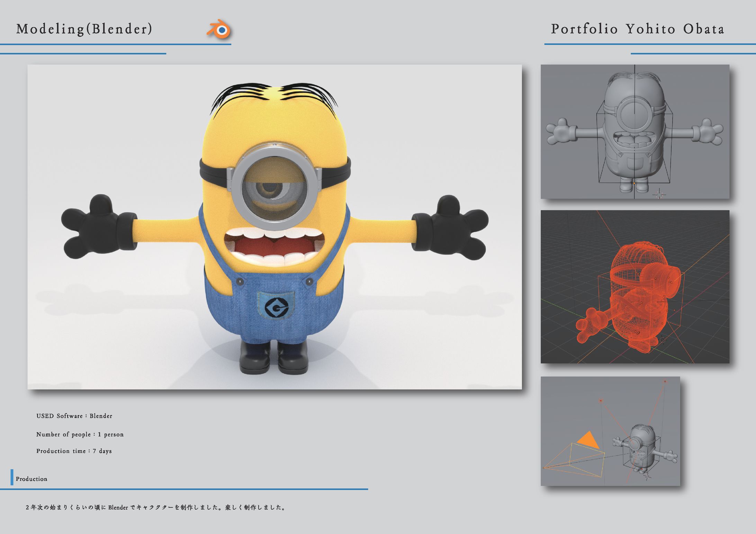Click 'USED Software : Blender' text
Image resolution: width=756 pixels, height=534 pixels.
tap(74, 416)
